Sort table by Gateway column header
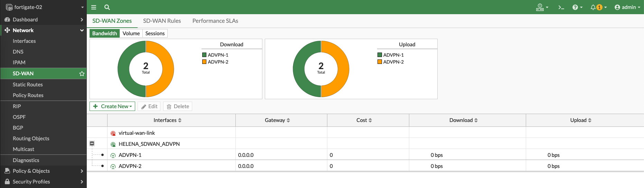The width and height of the screenshot is (644, 188). 277,120
